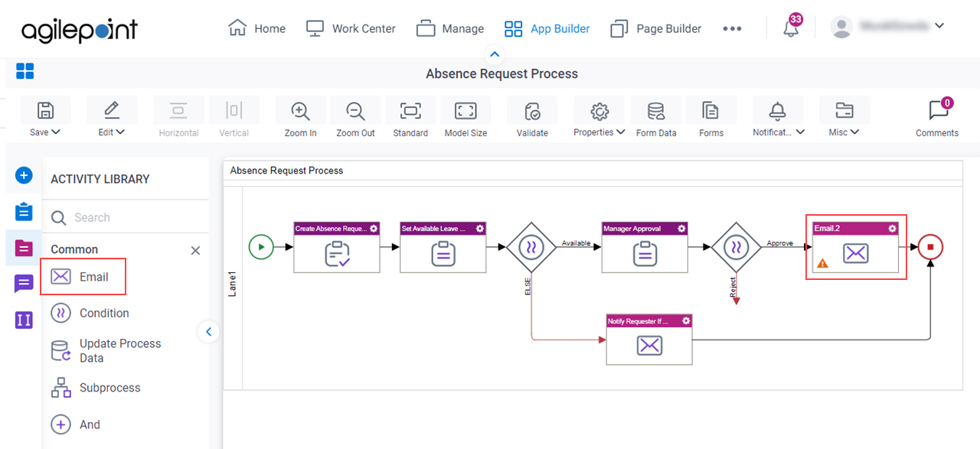Click the activity library Search field

[125, 217]
